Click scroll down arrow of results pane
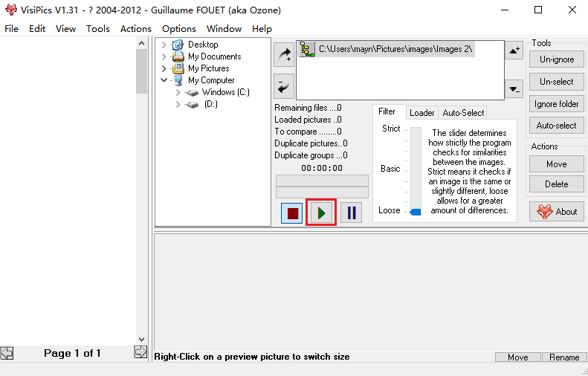Screen dimensions: 588x376 coord(141,340)
